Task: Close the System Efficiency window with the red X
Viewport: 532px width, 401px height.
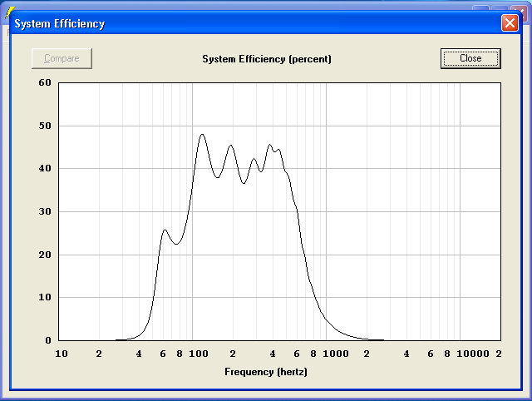Action: 510,23
